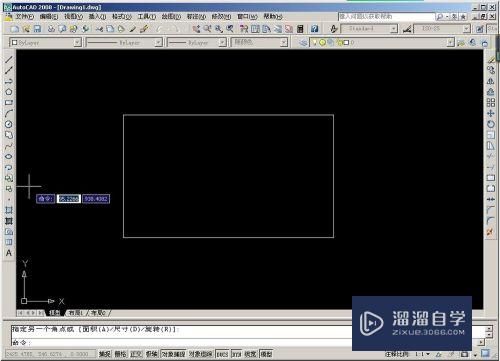Viewport: 500px width, 361px height.
Task: Select the Line tool in Draw toolbar
Action: pos(9,60)
